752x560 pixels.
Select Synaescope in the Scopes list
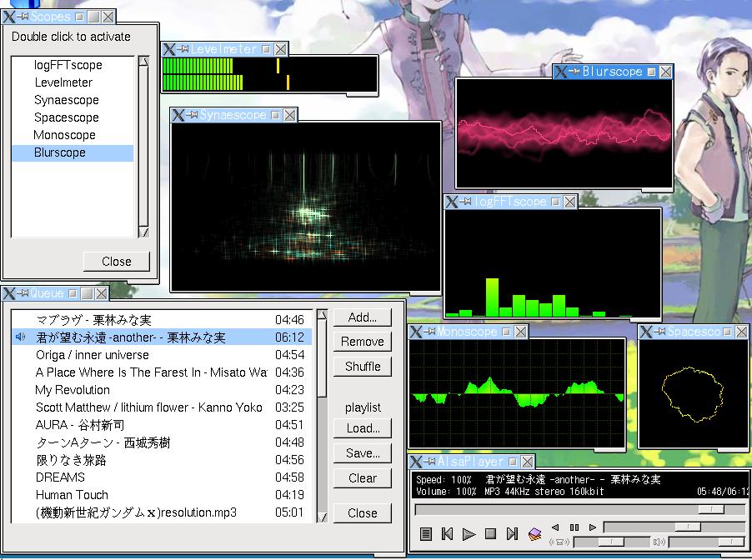(x=73, y=100)
